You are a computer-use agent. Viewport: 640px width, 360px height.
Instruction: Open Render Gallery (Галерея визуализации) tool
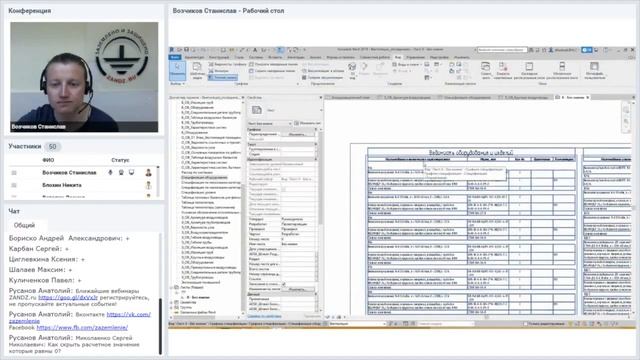[323, 78]
